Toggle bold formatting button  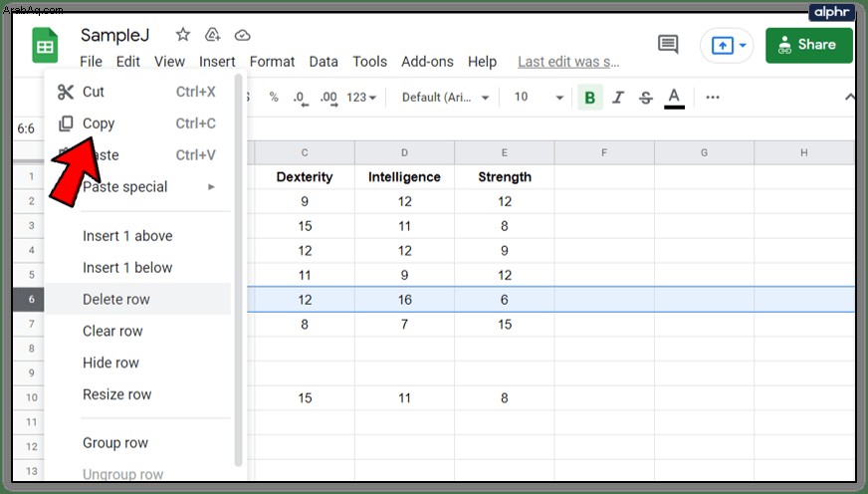coord(590,98)
